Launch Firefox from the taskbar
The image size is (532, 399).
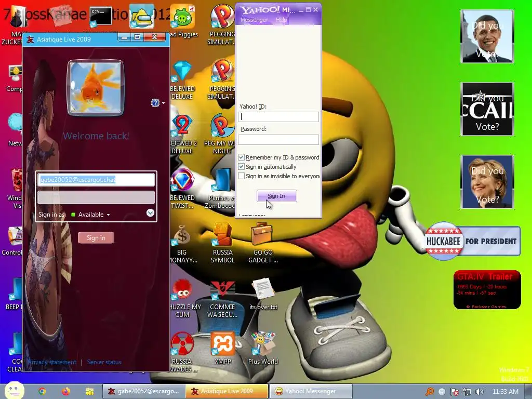click(66, 391)
